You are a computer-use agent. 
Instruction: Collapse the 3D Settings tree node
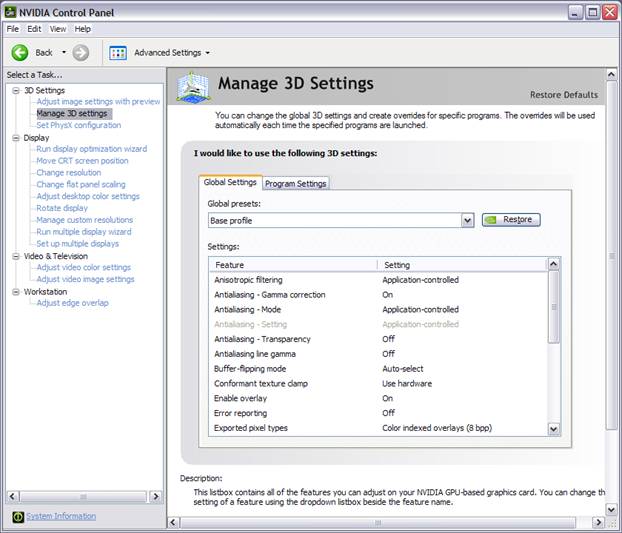coord(16,90)
